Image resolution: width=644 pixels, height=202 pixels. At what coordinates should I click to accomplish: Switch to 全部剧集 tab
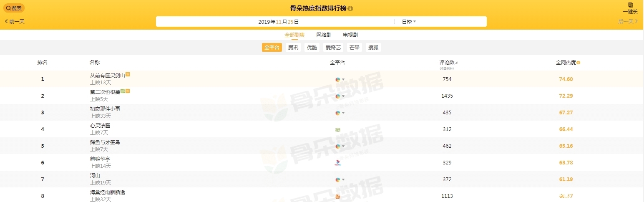(x=294, y=35)
